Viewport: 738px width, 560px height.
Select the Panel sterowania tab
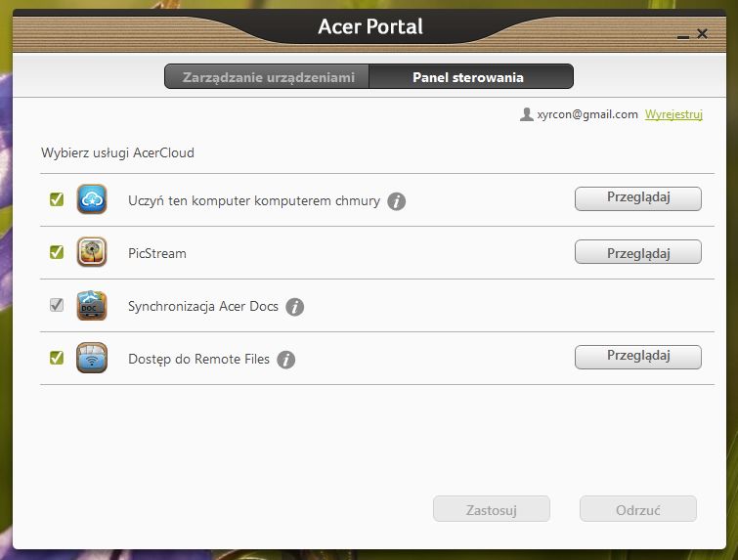[471, 76]
